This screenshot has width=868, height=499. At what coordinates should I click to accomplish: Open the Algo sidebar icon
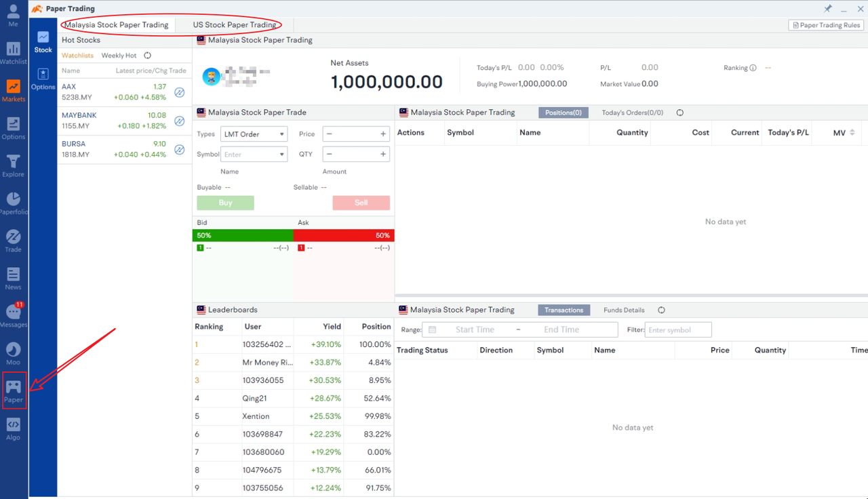[x=13, y=429]
